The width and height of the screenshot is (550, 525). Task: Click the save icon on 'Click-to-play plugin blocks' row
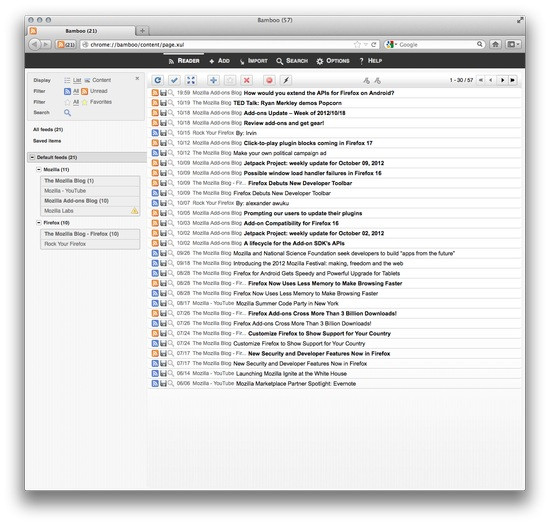[x=163, y=143]
